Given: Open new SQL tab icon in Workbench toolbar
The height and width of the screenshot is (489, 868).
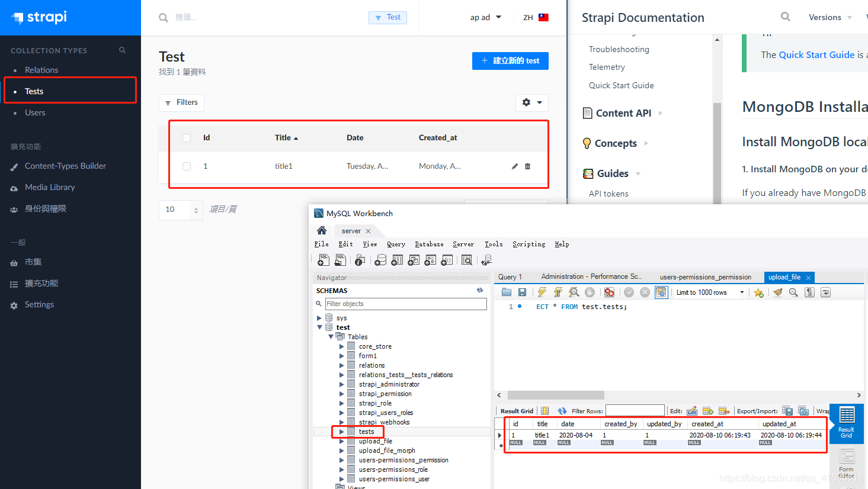Looking at the screenshot, I should coord(324,260).
